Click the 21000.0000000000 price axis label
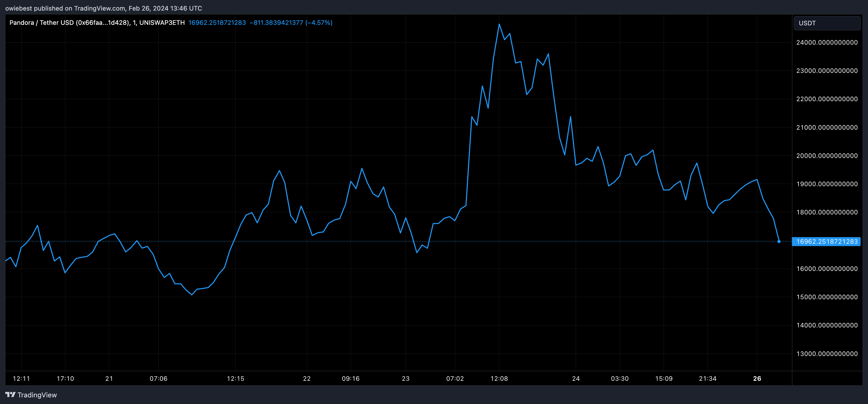 click(x=827, y=127)
